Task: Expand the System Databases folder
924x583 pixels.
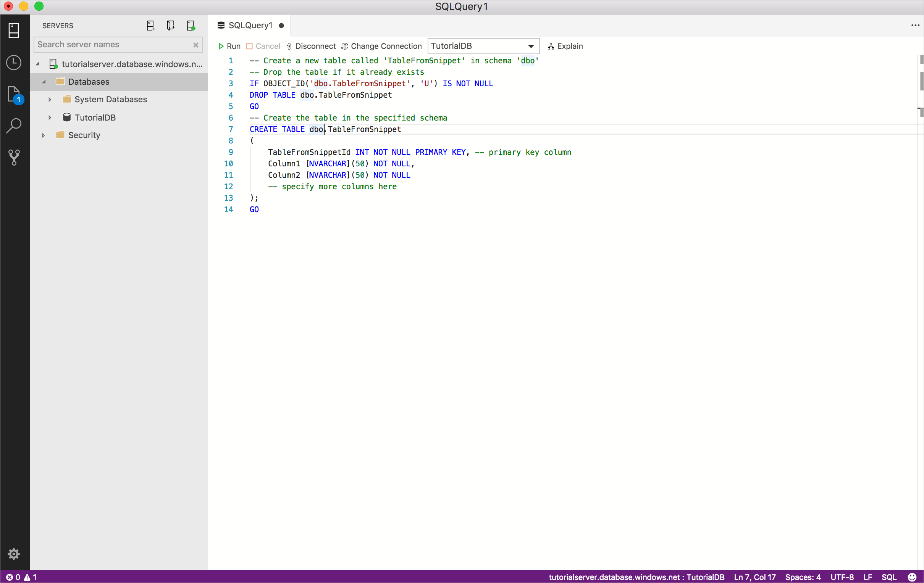Action: 49,100
